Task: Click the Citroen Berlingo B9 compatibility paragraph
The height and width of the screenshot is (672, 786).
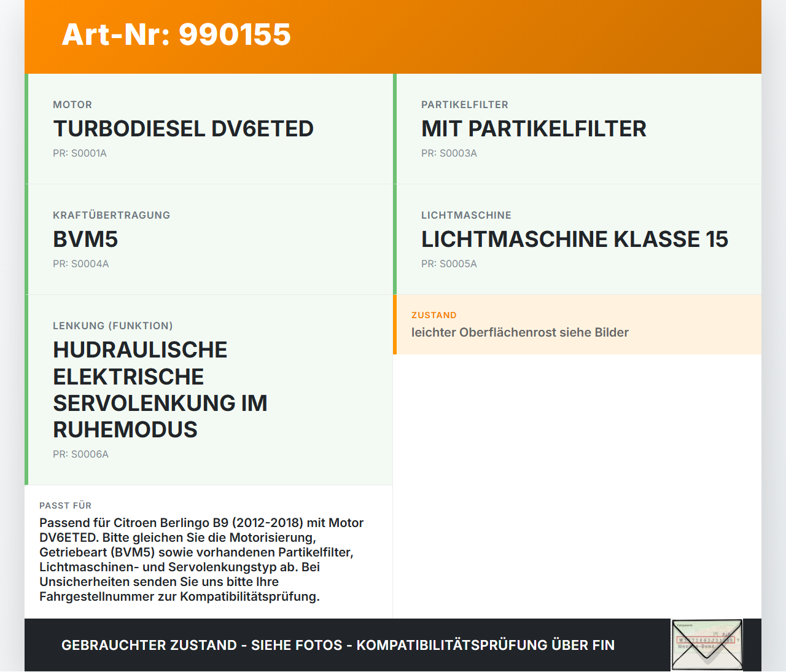Action: tap(201, 560)
